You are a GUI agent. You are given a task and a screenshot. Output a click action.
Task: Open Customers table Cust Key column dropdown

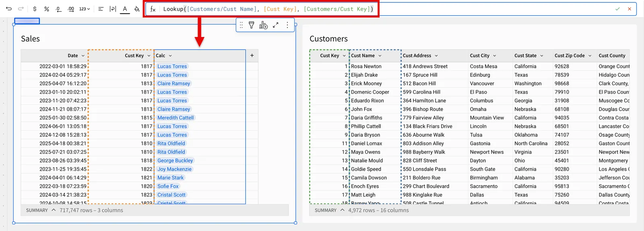coord(344,56)
